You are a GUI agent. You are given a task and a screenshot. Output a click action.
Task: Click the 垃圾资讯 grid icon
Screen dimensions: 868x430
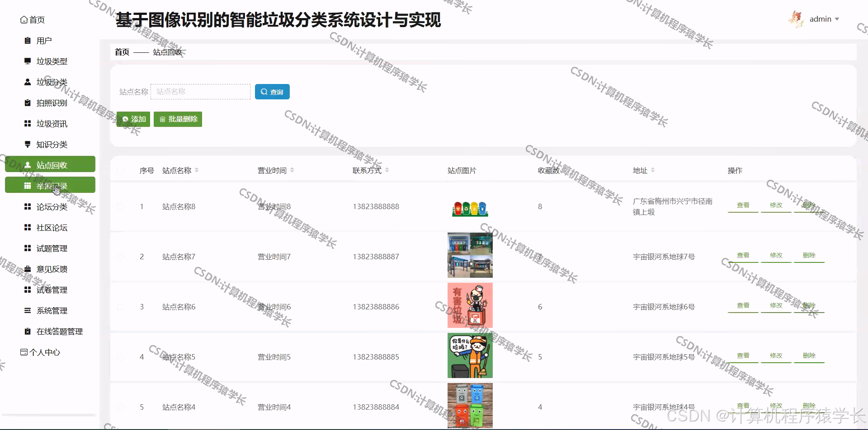coord(28,123)
